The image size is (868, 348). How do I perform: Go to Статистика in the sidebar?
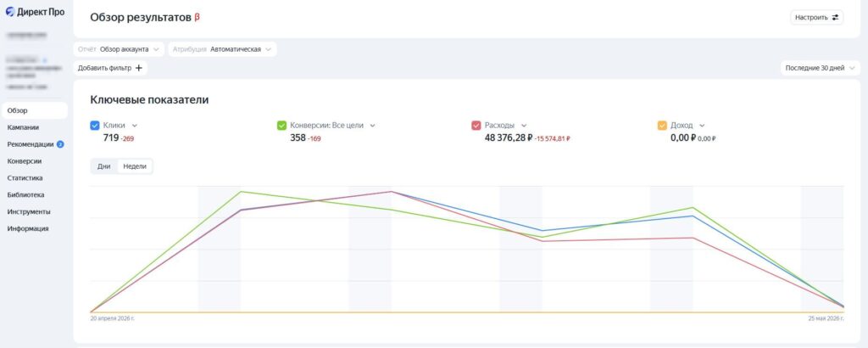25,178
